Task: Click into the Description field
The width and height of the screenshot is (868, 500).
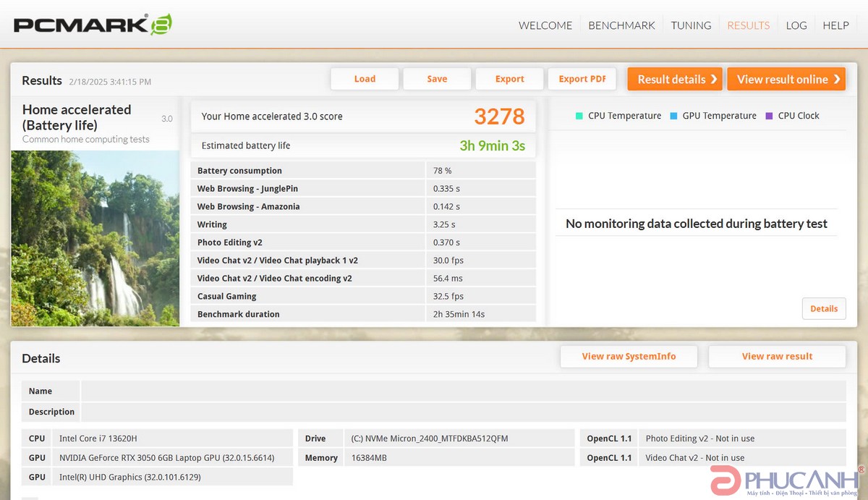Action: pyautogui.click(x=463, y=412)
